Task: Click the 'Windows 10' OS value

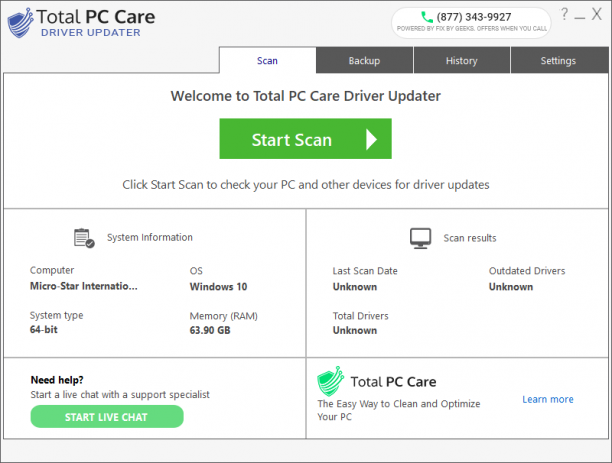Action: click(x=219, y=287)
